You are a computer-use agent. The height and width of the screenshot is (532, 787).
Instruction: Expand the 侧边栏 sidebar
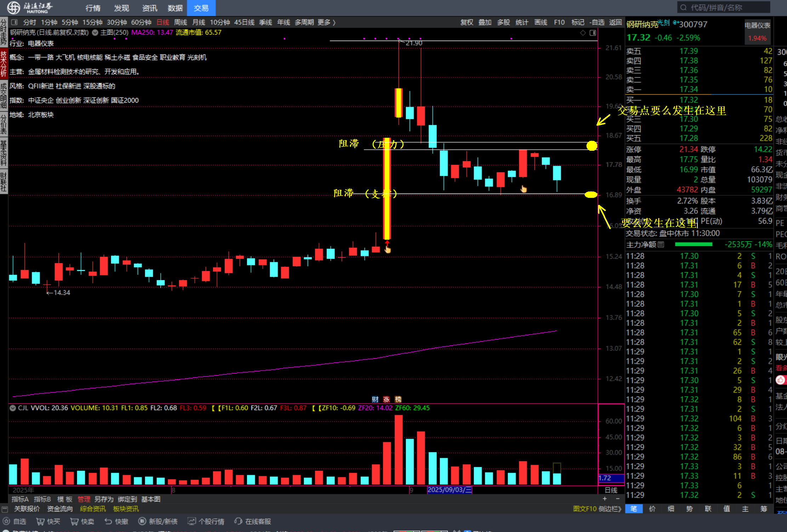tap(610, 509)
